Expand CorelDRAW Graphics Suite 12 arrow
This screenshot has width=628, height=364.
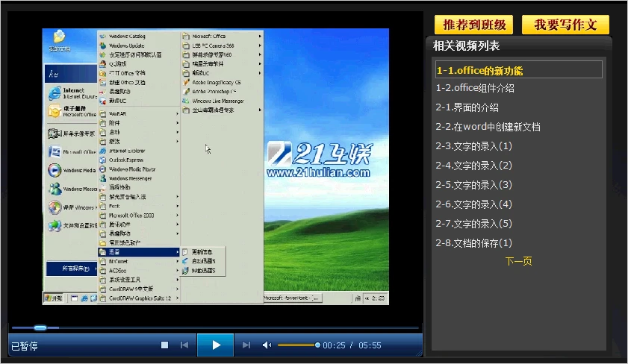tap(177, 298)
